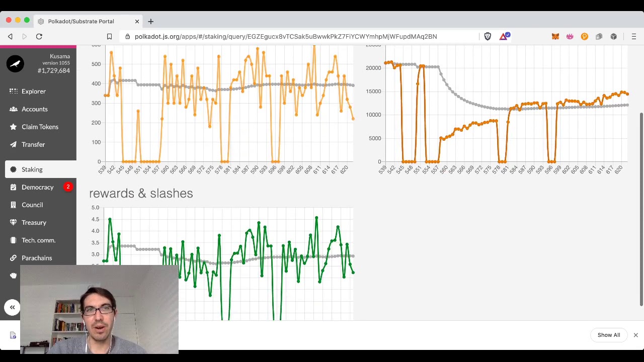
Task: Click the rewards & slashes heading
Action: tap(141, 194)
